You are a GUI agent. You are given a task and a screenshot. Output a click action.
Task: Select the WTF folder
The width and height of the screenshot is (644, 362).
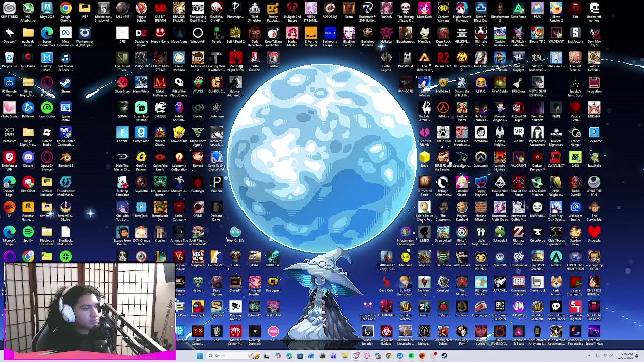(x=85, y=11)
